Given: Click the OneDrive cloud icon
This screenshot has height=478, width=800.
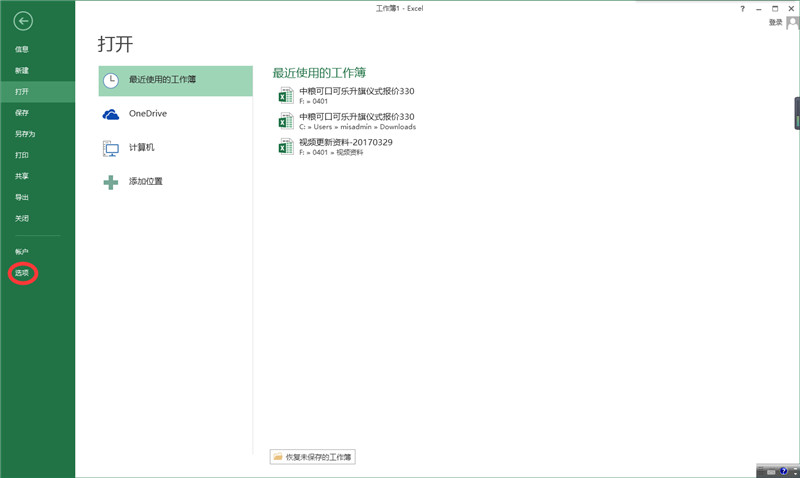Looking at the screenshot, I should [111, 114].
